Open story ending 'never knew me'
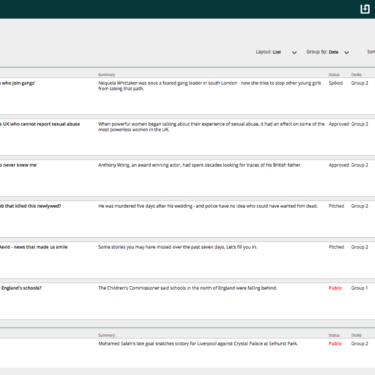Viewport: 375px width, 375px height. pos(19,165)
